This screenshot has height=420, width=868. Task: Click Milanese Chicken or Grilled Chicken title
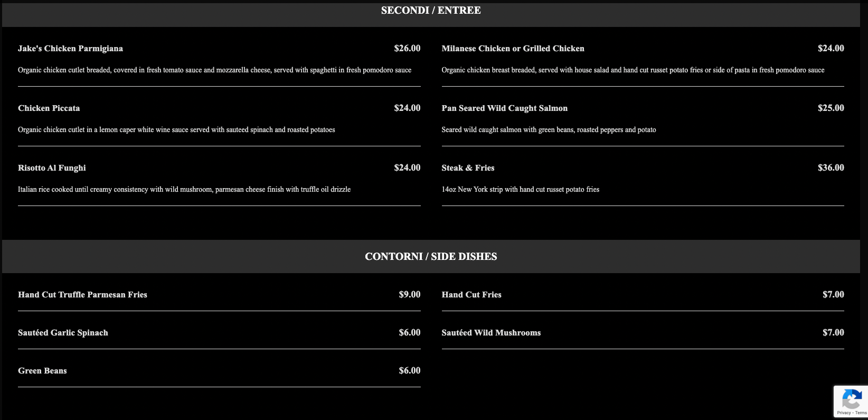513,49
